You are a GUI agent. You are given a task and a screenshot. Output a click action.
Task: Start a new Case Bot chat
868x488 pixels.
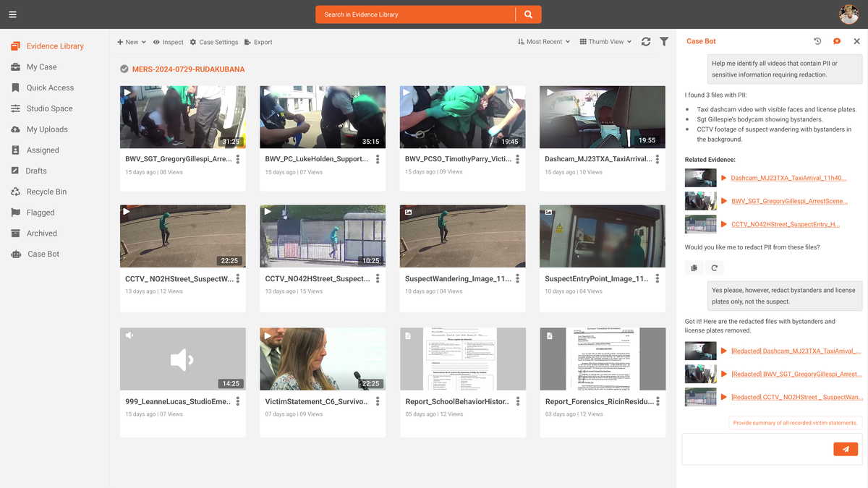[x=837, y=42]
